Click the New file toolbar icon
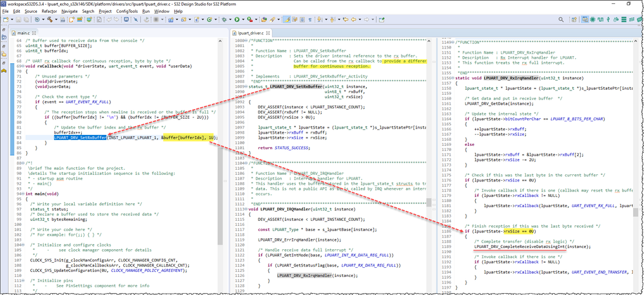 (x=5, y=19)
